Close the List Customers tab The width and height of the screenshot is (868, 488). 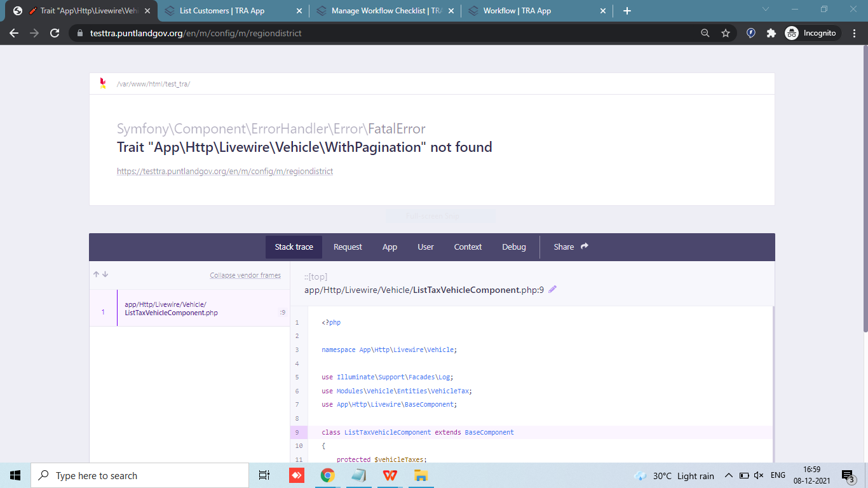click(x=298, y=11)
